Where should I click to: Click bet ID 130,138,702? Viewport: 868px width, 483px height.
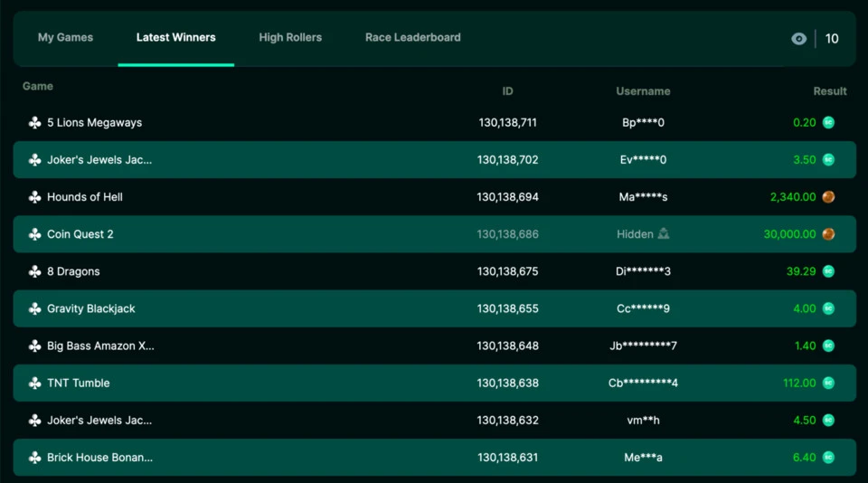coord(507,160)
